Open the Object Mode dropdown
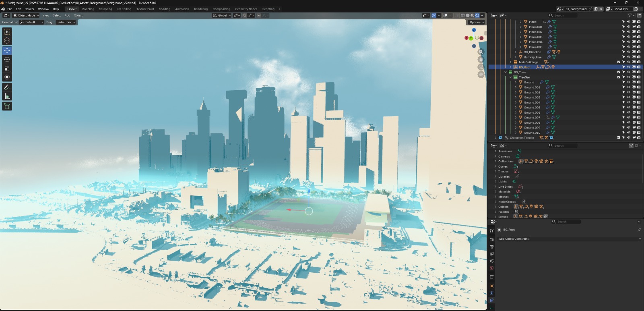Viewport: 644px width, 311px height. (x=26, y=15)
